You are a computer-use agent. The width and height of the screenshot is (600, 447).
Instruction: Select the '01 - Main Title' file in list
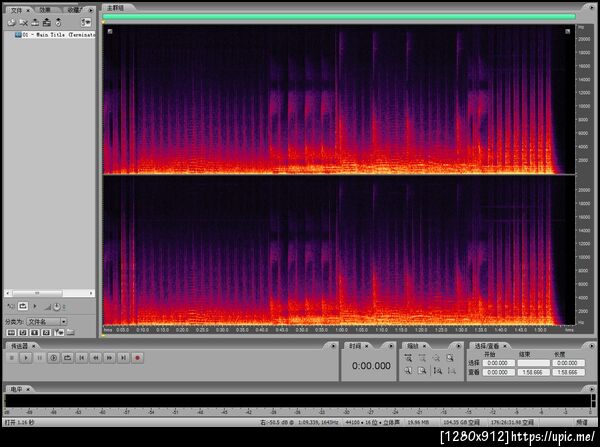[54, 35]
